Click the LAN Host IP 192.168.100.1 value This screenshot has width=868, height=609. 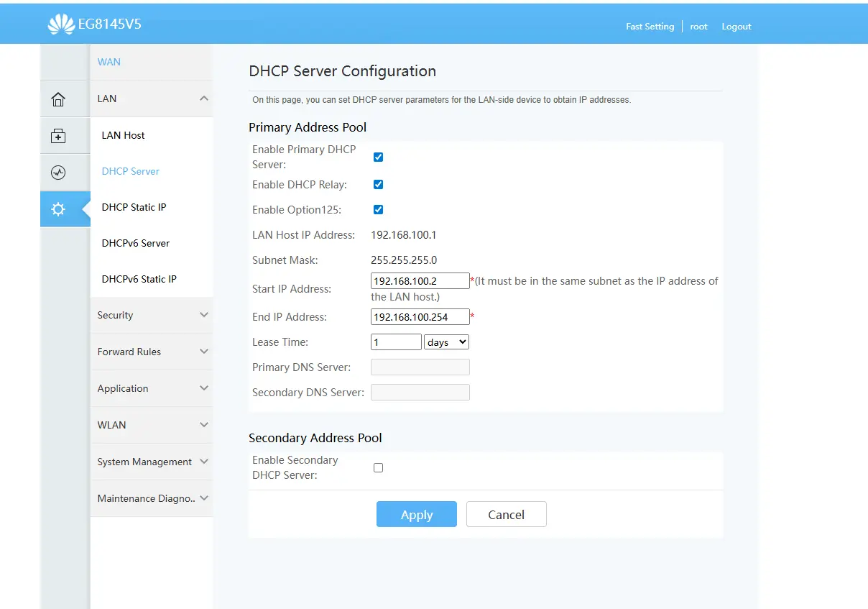point(404,235)
